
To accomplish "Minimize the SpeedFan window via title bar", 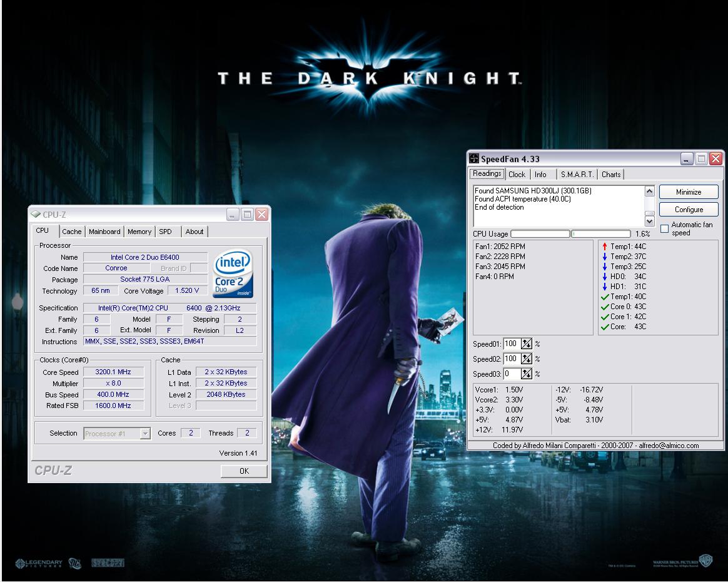I will (x=687, y=159).
